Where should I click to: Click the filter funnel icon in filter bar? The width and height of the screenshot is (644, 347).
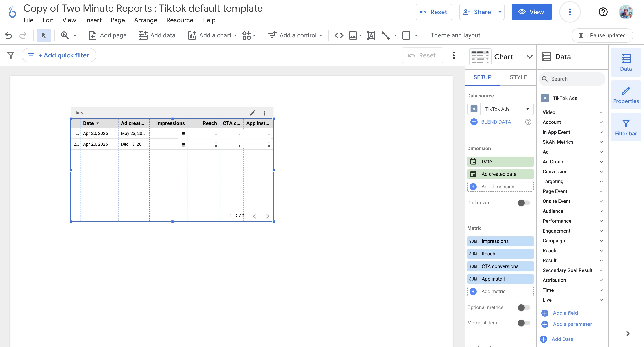coord(11,55)
